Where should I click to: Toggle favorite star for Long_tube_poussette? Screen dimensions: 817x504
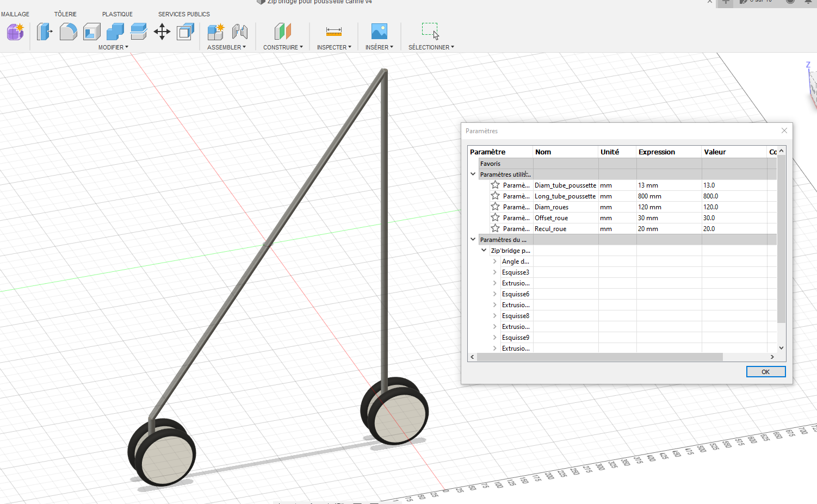coord(495,196)
